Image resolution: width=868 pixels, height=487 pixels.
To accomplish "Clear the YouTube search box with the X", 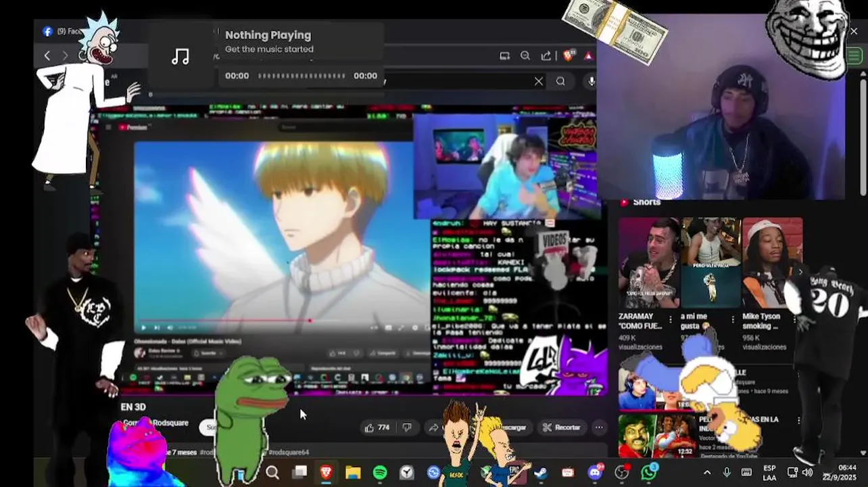I will click(539, 81).
